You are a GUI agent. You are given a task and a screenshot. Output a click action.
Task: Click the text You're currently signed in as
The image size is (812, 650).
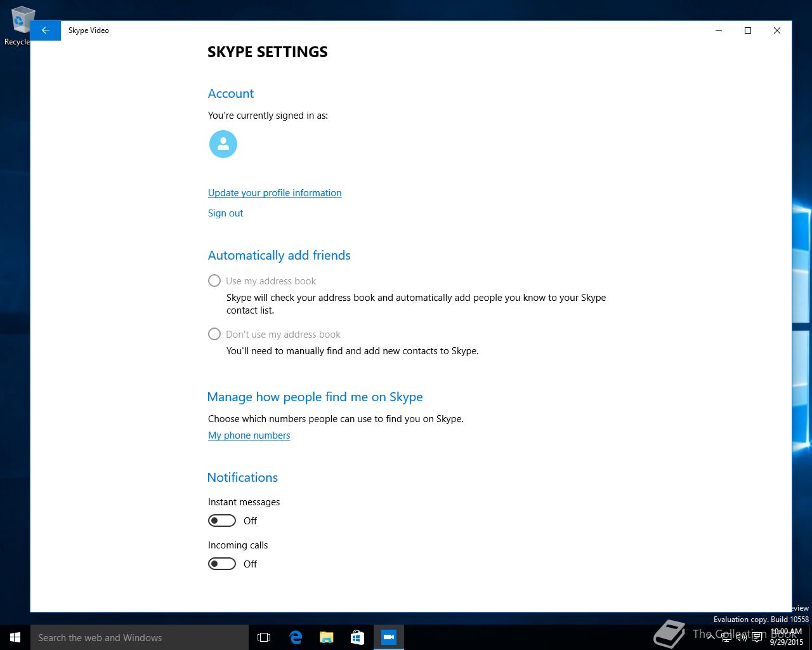268,116
